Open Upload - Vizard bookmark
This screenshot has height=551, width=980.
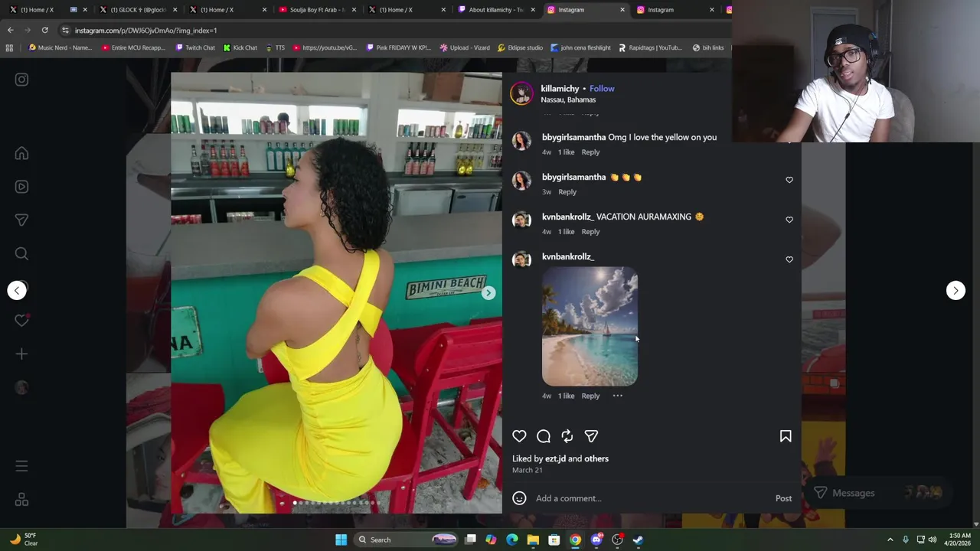pos(465,47)
